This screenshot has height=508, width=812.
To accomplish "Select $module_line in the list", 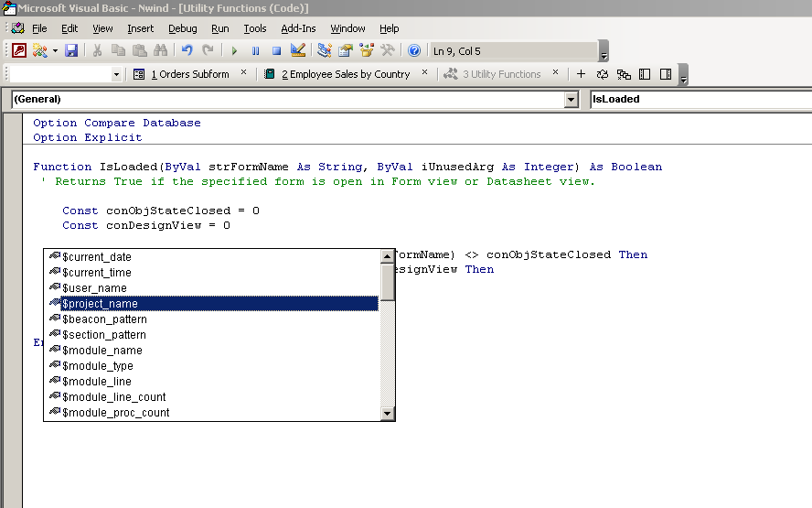I will coord(212,382).
